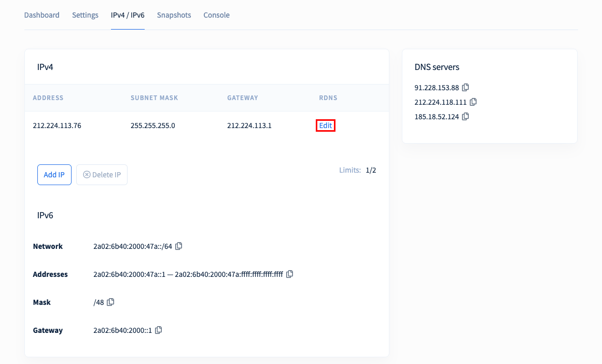Select the IPv6 addresses range text

click(188, 274)
